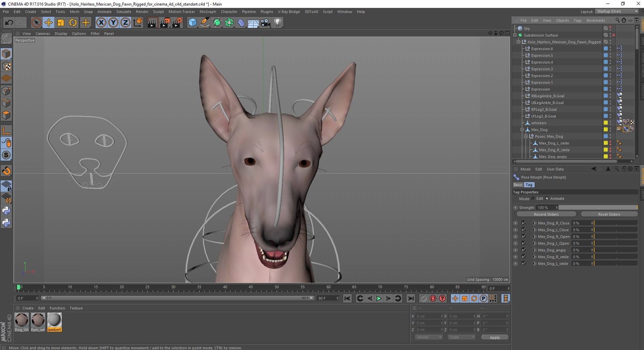Screen dimensions: 644x350
Task: Open the MoGraph menu
Action: [x=208, y=11]
